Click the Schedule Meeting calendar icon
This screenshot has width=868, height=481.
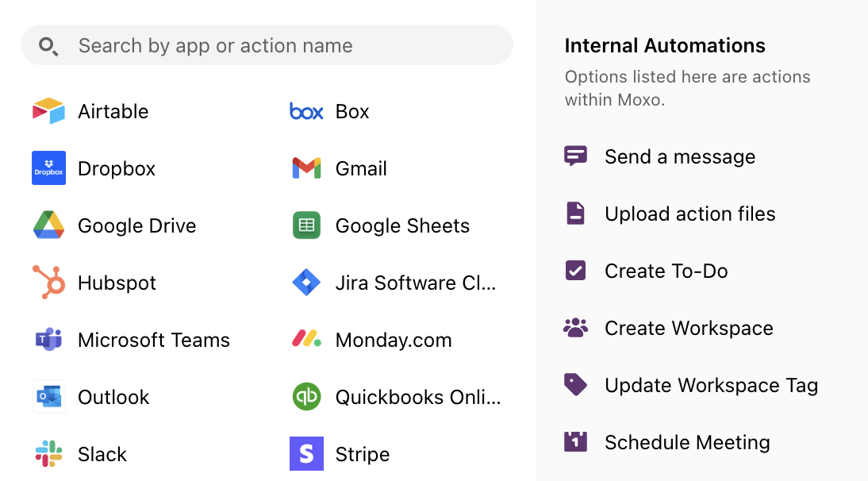point(577,442)
